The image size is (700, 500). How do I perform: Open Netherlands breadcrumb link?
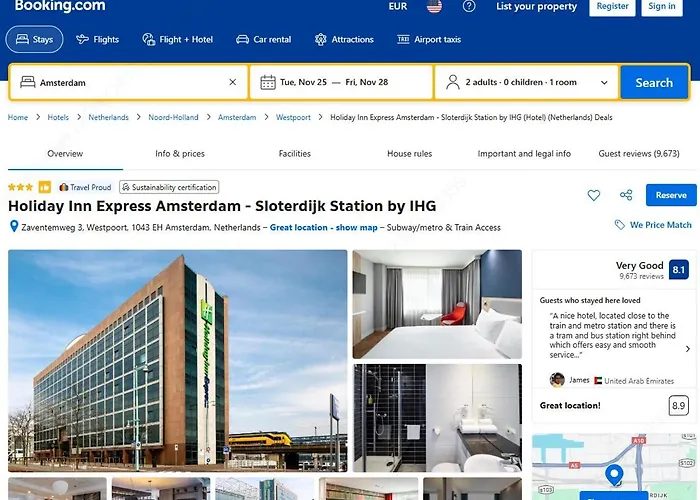[108, 117]
